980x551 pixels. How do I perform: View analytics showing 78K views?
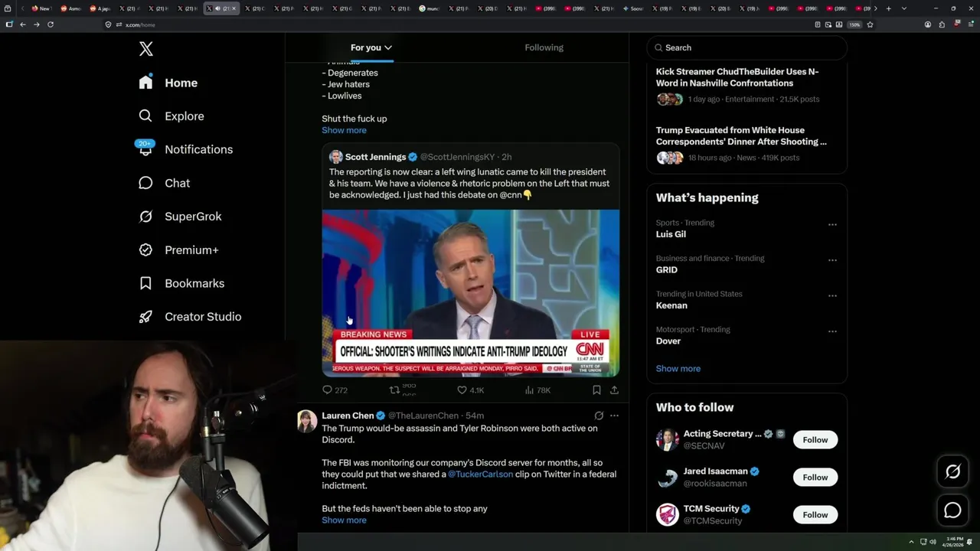point(537,390)
